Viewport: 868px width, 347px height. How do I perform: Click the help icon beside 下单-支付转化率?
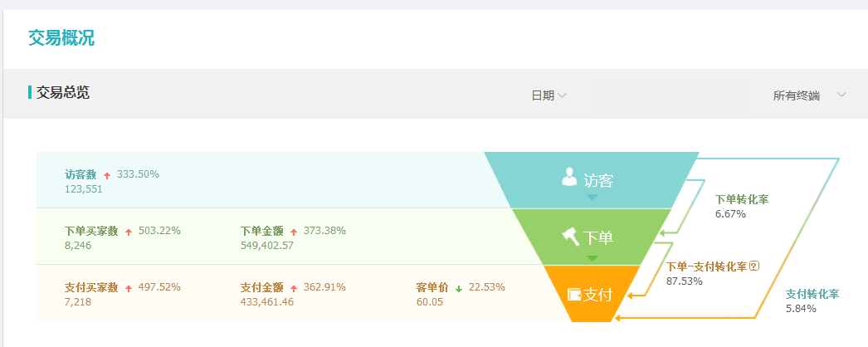pyautogui.click(x=754, y=266)
